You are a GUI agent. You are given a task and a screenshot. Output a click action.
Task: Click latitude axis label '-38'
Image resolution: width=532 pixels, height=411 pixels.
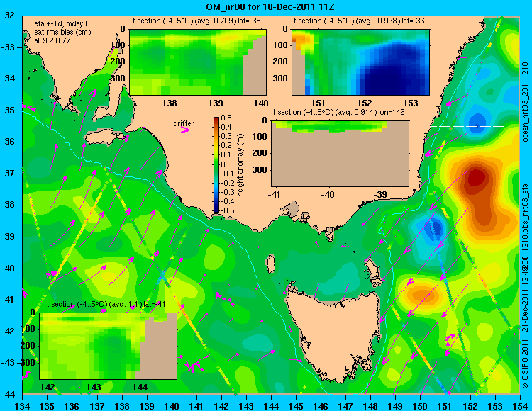pyautogui.click(x=9, y=205)
